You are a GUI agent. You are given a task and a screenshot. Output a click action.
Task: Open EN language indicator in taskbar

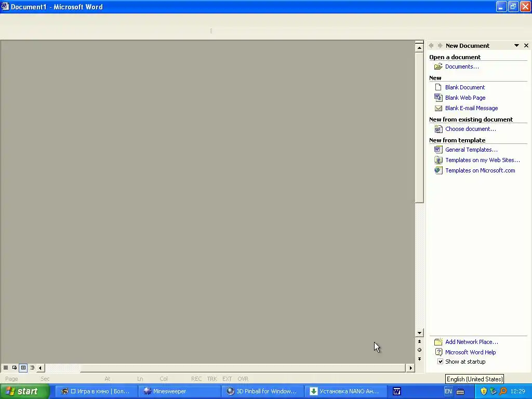pos(448,392)
